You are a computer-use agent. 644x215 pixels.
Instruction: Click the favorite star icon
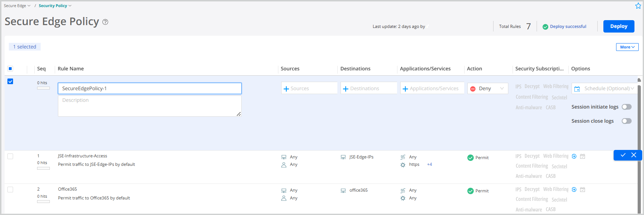click(638, 6)
